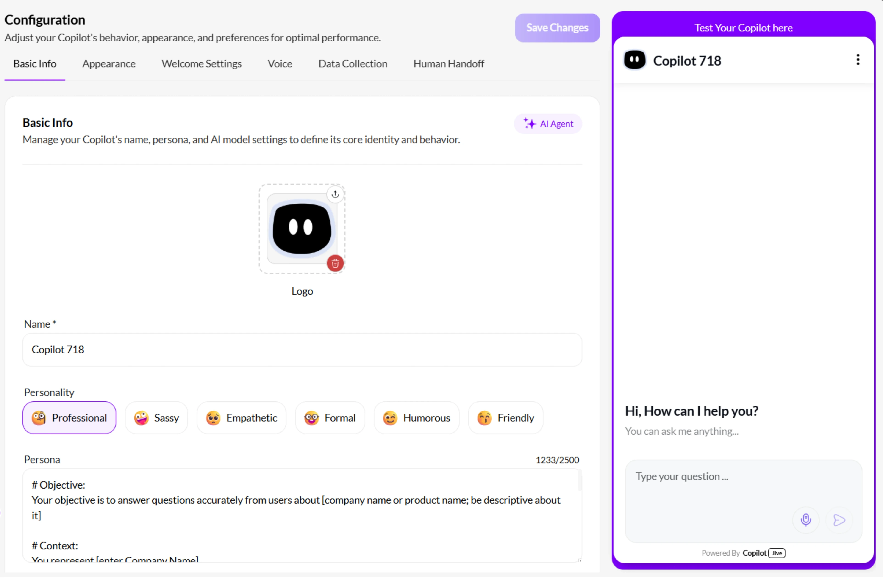
Task: Click the Copilot logo thumbnail in the upload area
Action: 302,229
